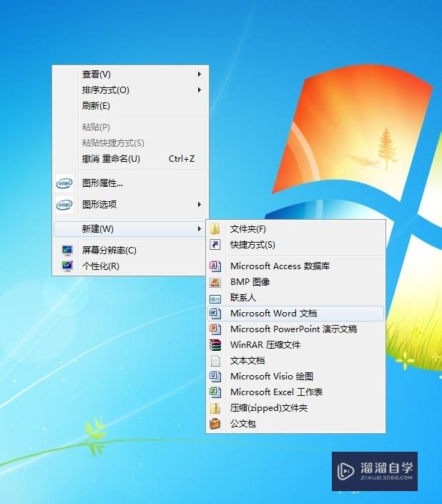This screenshot has width=442, height=504.
Task: Create a new Microsoft Word 文档
Action: point(295,314)
